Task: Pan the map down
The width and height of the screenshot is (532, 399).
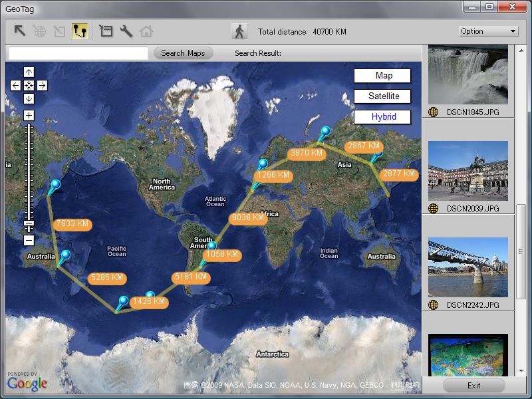Action: [x=29, y=98]
